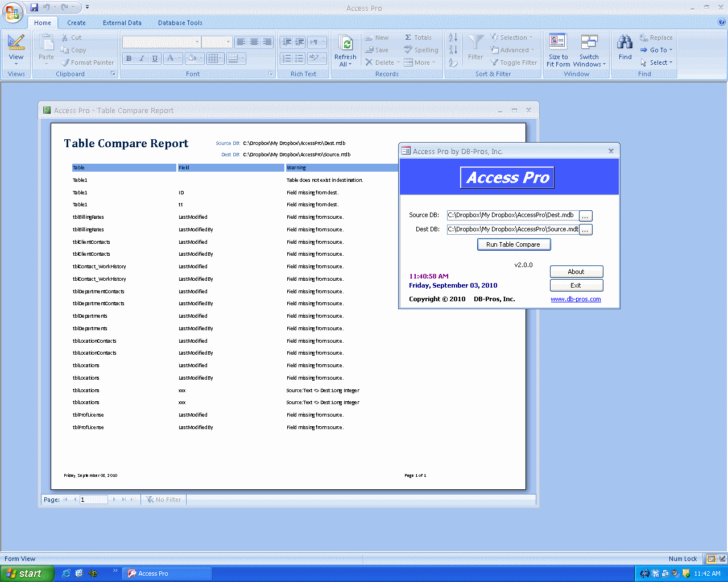Click the Undo icon in Quick Access Toolbar

47,7
